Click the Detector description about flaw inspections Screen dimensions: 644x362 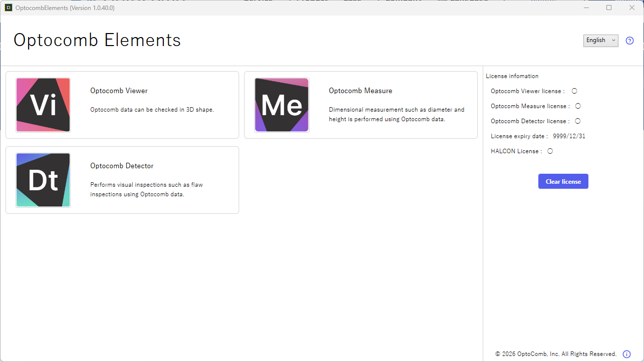pos(146,189)
